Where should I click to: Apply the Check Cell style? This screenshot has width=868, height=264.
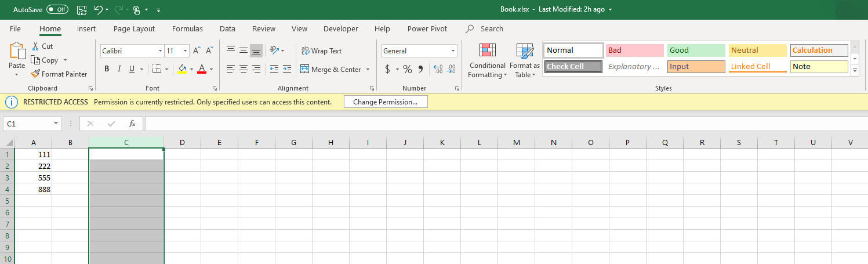pyautogui.click(x=573, y=67)
